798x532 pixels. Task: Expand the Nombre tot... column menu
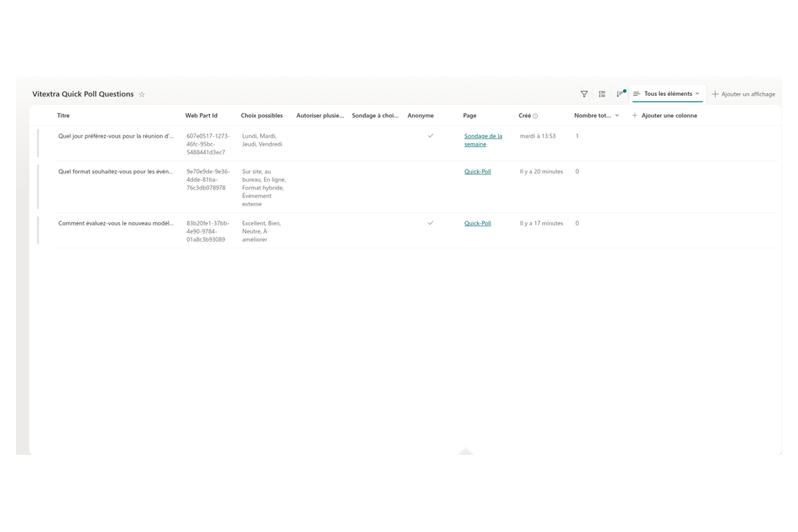[x=617, y=116]
